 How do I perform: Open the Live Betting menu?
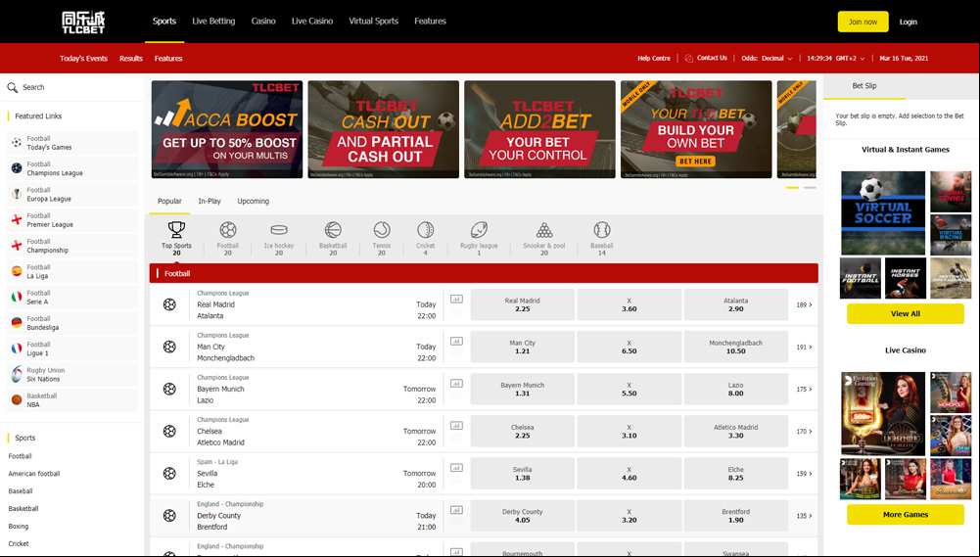coord(213,22)
